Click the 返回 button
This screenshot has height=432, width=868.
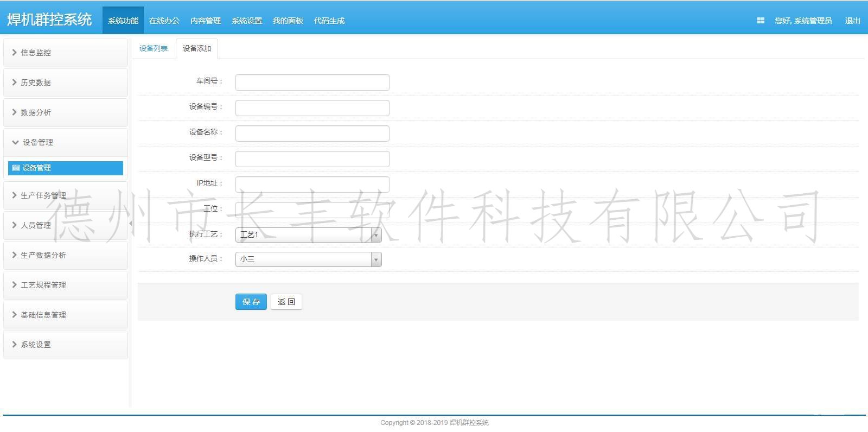[286, 302]
